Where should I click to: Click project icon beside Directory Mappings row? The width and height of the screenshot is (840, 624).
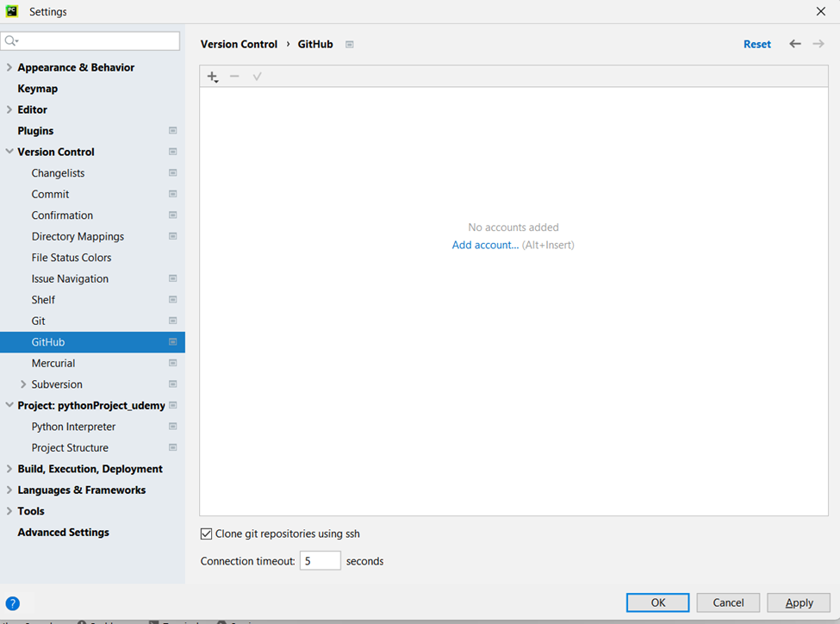[172, 236]
